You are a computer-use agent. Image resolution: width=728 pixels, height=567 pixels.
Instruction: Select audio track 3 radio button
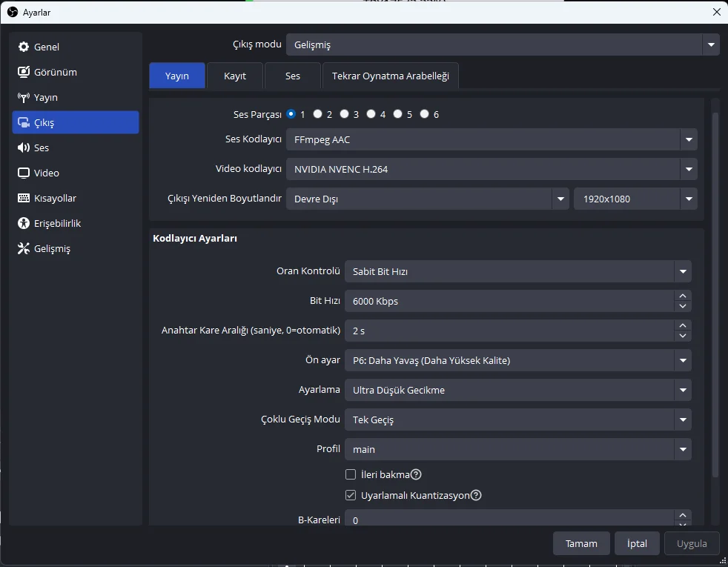[x=344, y=113]
